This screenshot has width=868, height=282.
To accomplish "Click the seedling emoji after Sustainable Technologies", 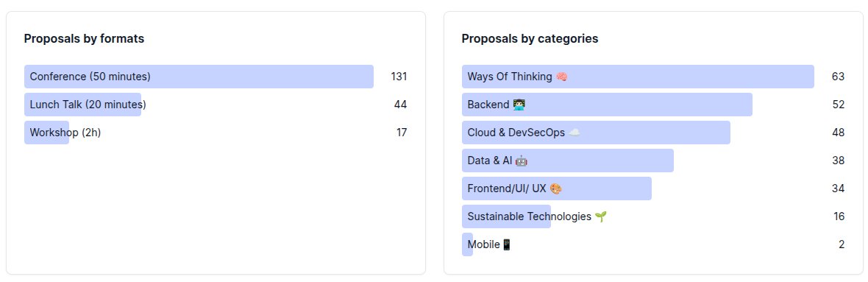I will click(x=601, y=216).
